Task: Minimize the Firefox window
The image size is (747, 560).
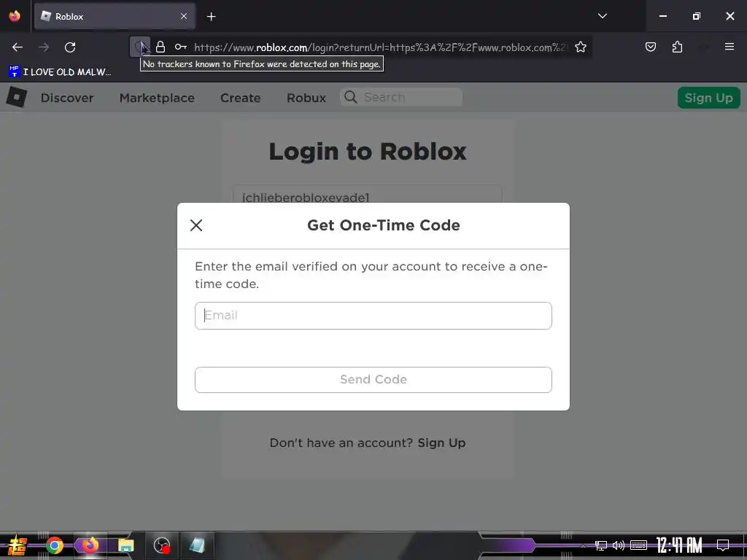Action: click(662, 16)
